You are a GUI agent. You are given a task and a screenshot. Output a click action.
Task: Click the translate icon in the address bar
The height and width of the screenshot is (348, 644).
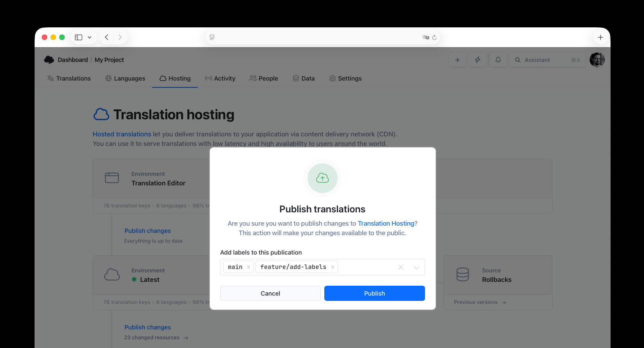click(426, 37)
